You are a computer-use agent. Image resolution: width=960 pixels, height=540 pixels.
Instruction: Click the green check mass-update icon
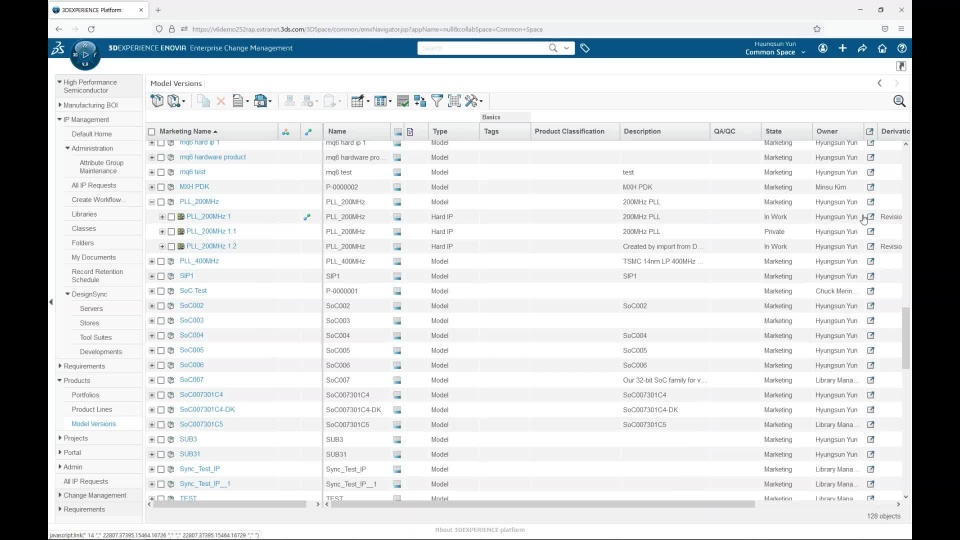[403, 101]
